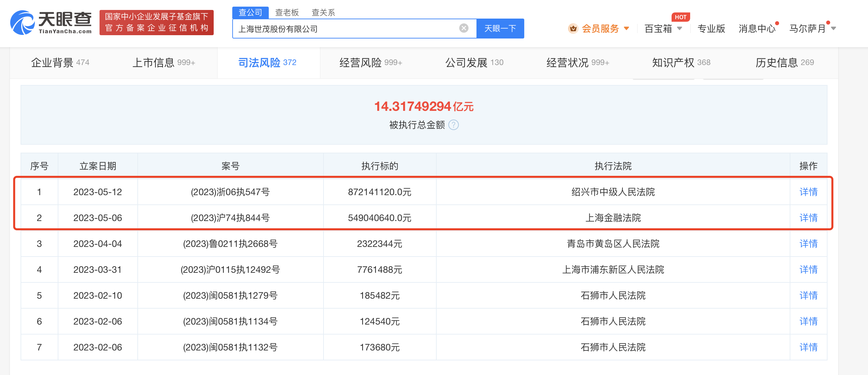Click the 专业版 link
Screen dimensions: 868x375
click(x=711, y=29)
